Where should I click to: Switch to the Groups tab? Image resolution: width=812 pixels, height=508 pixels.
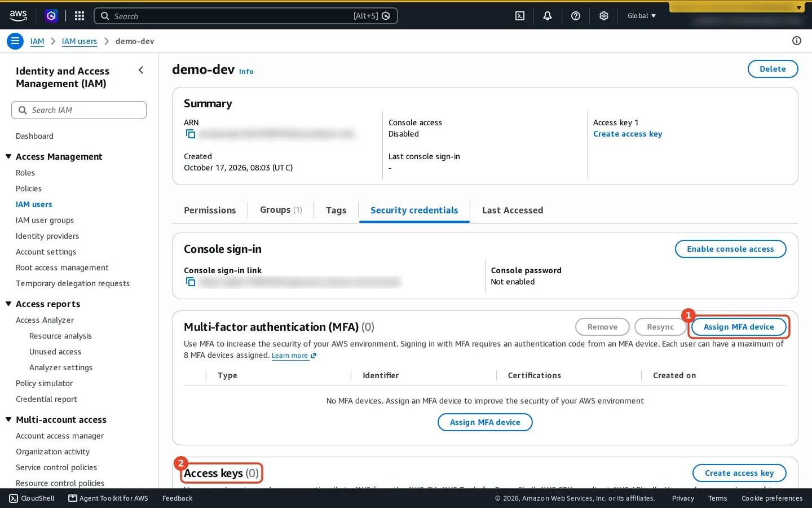pos(281,210)
